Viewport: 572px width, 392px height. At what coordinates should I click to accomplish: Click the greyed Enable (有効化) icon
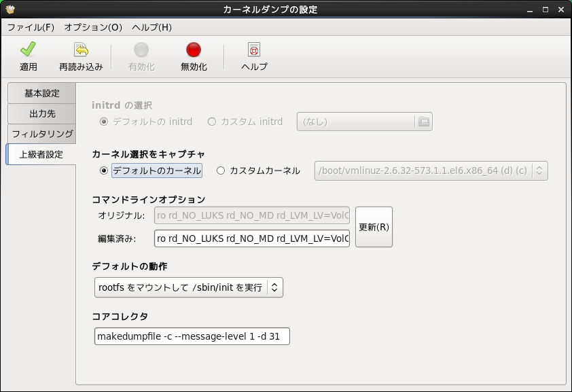pyautogui.click(x=141, y=50)
